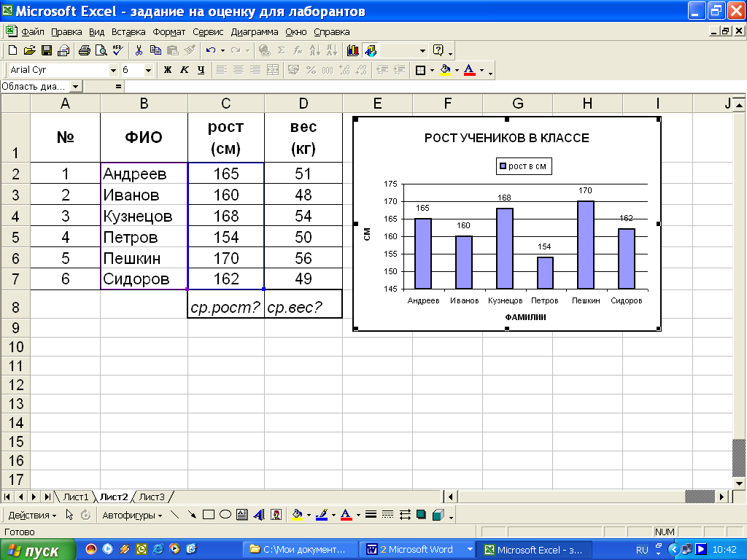Undo the last action
The height and width of the screenshot is (560, 747).
[x=211, y=50]
